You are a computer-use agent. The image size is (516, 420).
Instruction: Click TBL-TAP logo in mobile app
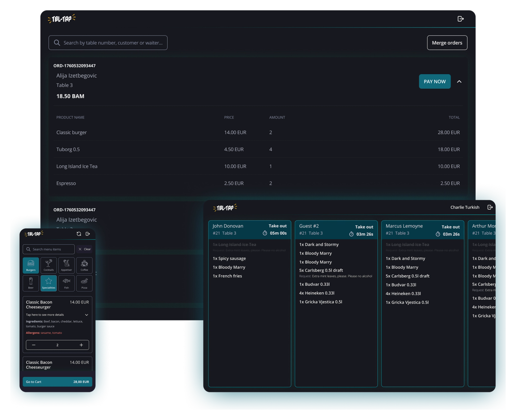pyautogui.click(x=34, y=234)
